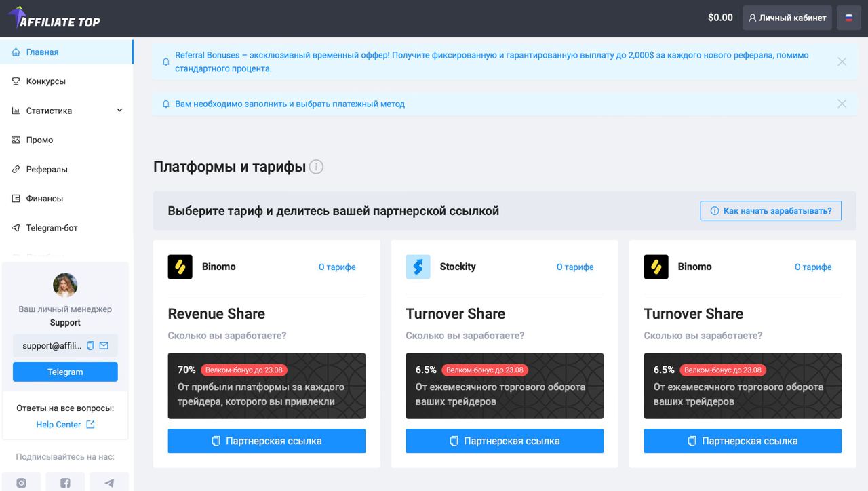Click Велком-бонус badge on the Stockity card

485,370
